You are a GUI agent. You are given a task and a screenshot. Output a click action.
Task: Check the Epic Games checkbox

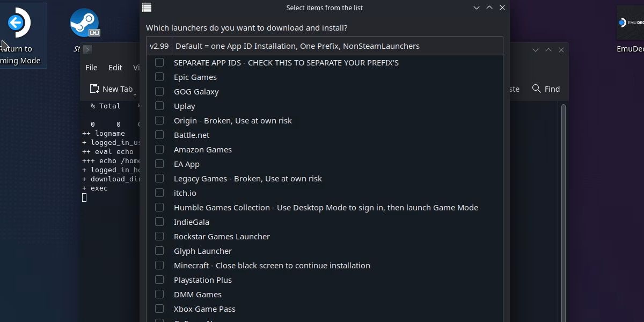159,77
